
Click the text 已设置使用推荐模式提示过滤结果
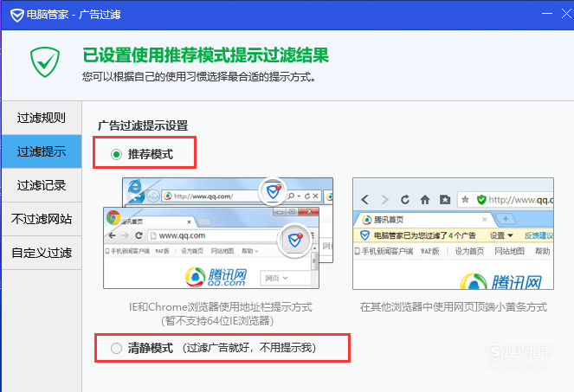206,55
